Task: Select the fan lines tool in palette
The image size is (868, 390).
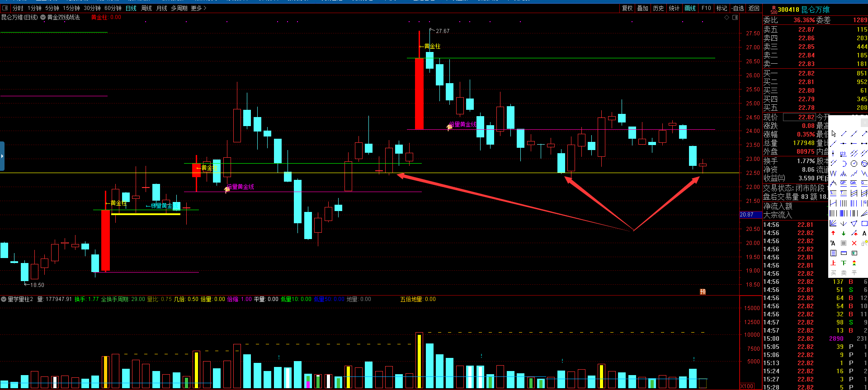Action: 834,223
